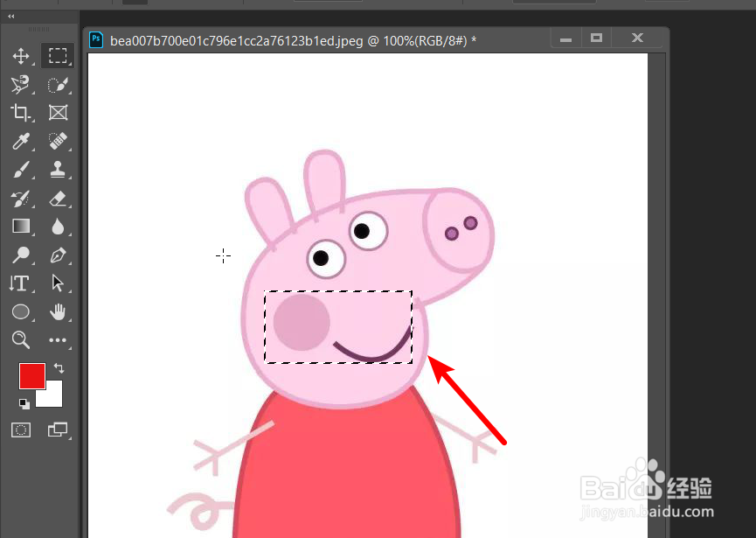Select the Dodge tool
The image size is (756, 538).
21,255
